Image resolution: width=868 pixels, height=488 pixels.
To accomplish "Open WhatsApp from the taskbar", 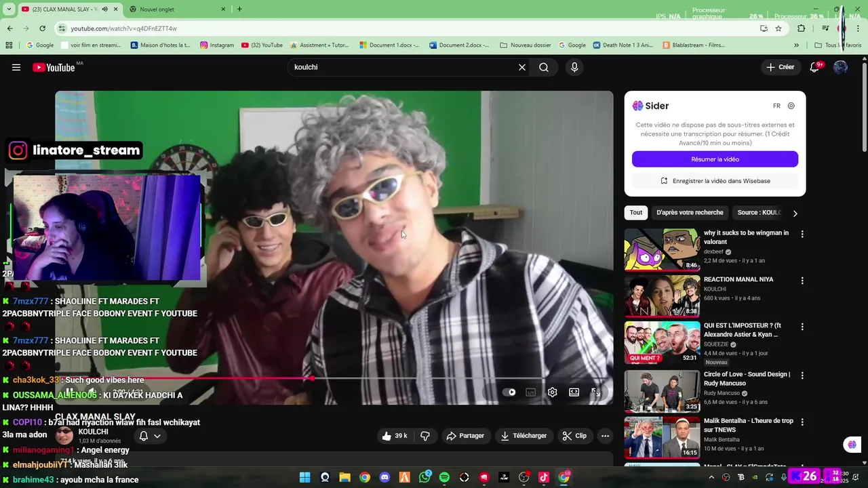I will pyautogui.click(x=425, y=477).
